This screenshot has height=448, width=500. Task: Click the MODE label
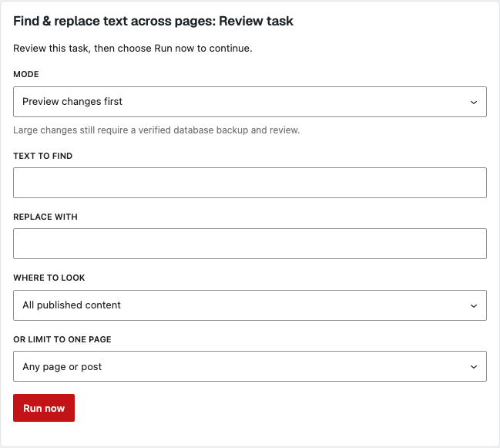tap(26, 74)
